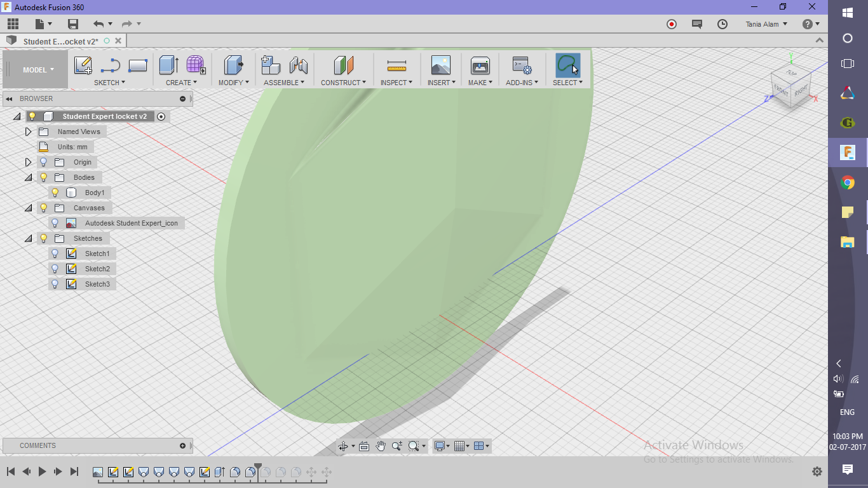Show Sketch3 via its lightbulb
Screen dimensions: 868x488
click(x=55, y=284)
